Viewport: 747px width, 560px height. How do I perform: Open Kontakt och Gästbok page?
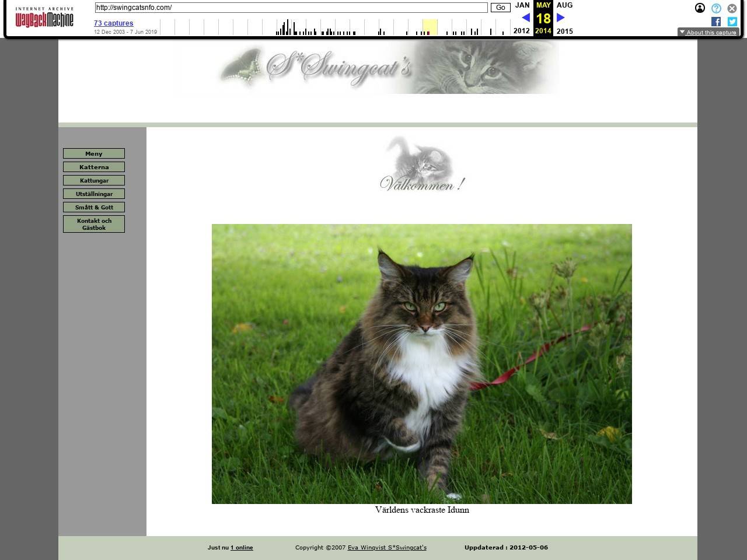[94, 224]
